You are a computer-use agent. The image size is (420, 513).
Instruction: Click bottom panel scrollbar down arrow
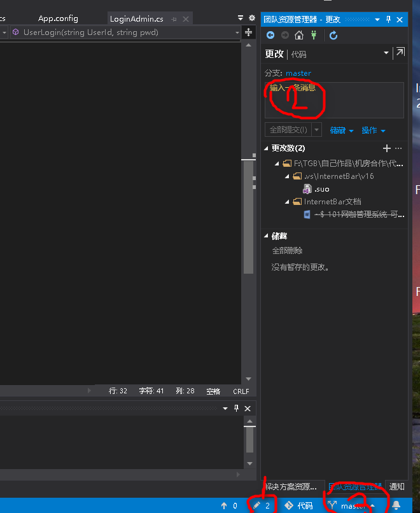[x=249, y=463]
